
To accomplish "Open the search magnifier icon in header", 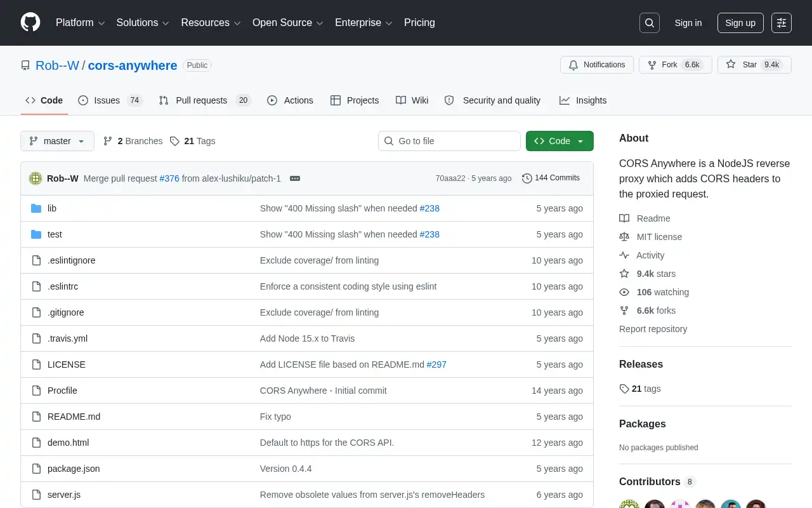I will click(x=650, y=23).
